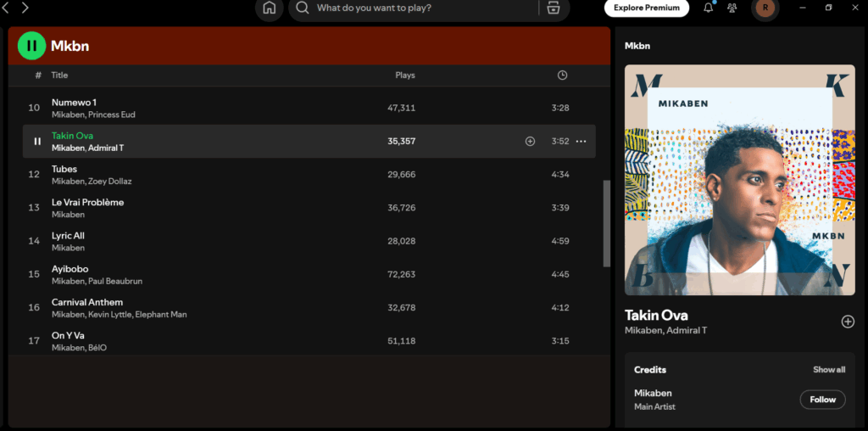Screen dimensions: 868x431
Task: Open the notifications bell
Action: pyautogui.click(x=708, y=8)
